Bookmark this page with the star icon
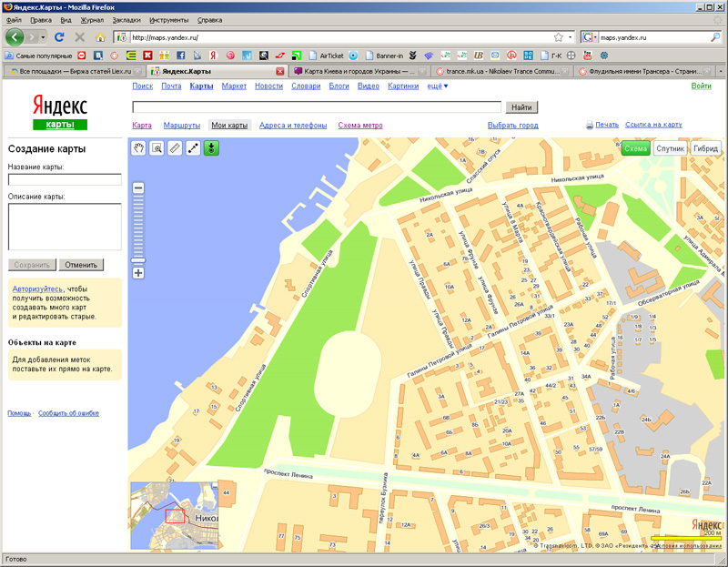 tap(559, 37)
